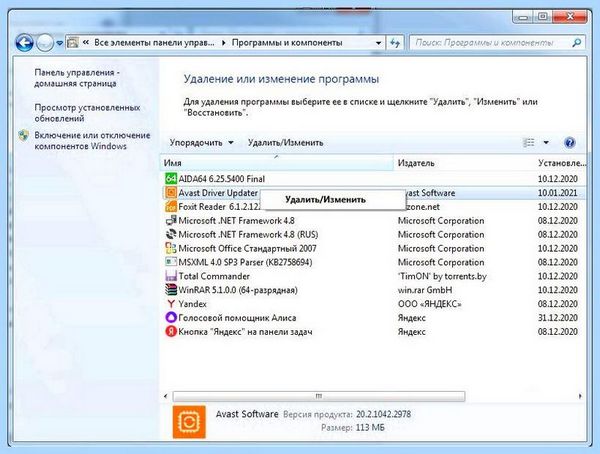Viewport: 600px width, 454px height.
Task: Click the scroll right arrow
Action: pos(580,396)
